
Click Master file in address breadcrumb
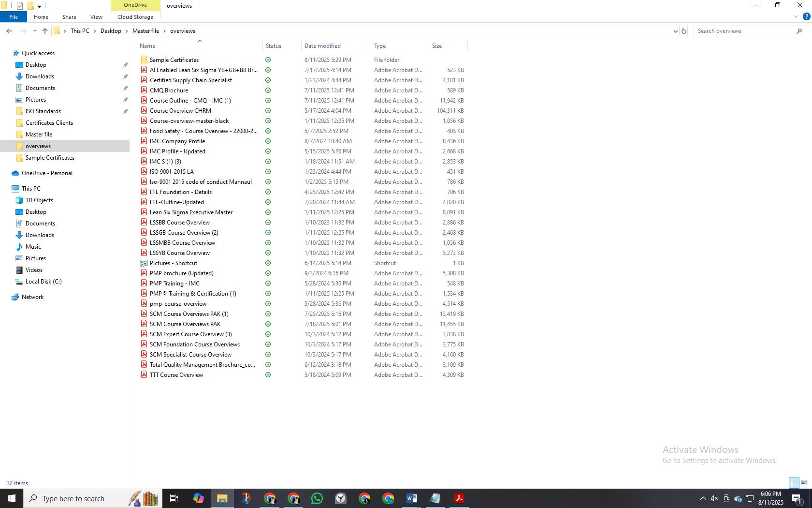[x=145, y=31]
